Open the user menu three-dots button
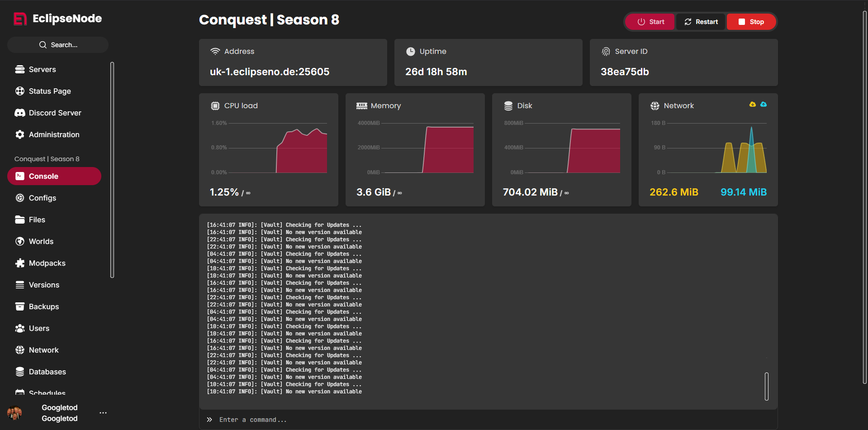868x430 pixels. point(103,413)
